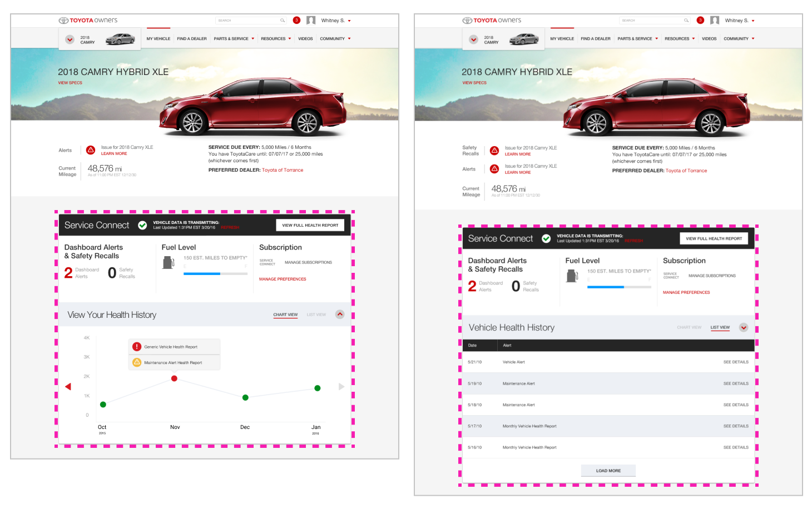This screenshot has height=509, width=812.
Task: Click Manage Subscriptions on left page
Action: [x=308, y=262]
